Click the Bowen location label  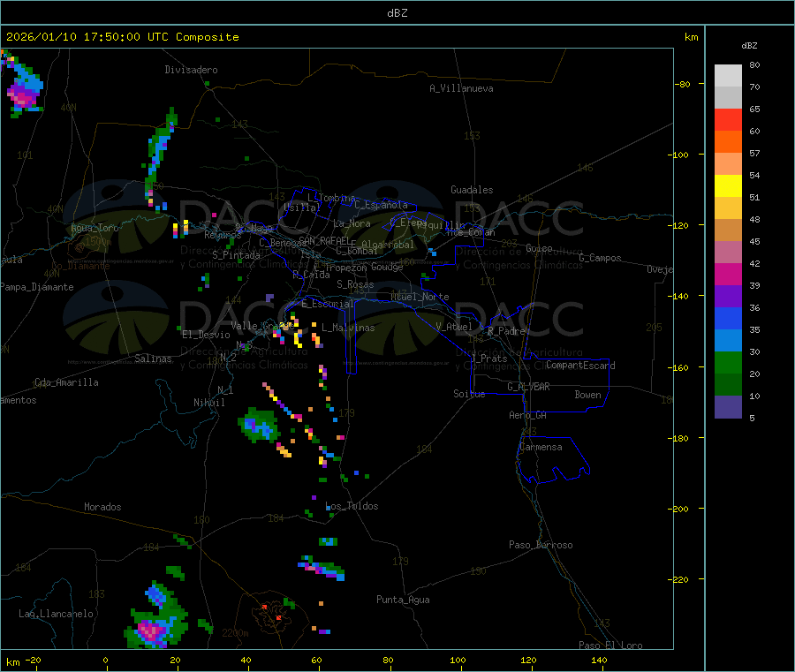[x=588, y=395]
